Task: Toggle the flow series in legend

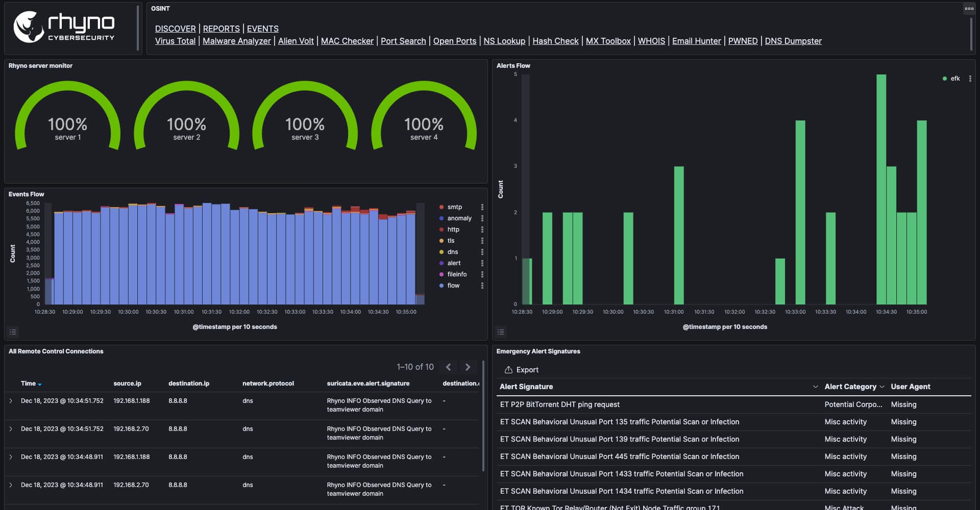Action: (x=453, y=286)
